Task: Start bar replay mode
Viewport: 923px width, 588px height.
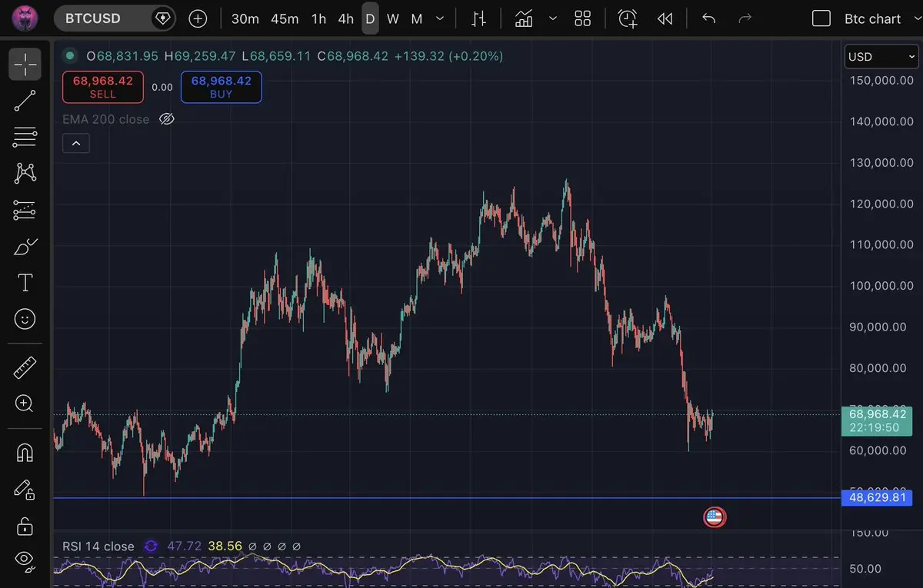Action: point(665,18)
